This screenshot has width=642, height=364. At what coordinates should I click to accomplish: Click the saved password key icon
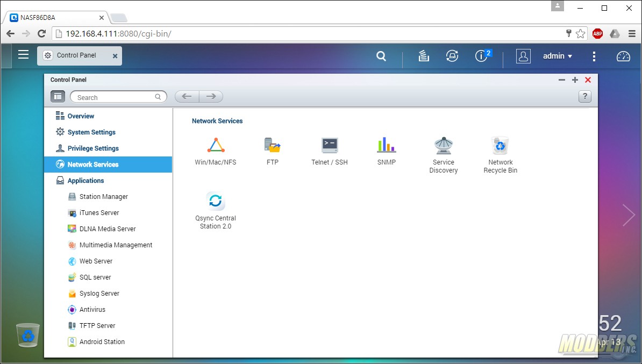(x=568, y=33)
